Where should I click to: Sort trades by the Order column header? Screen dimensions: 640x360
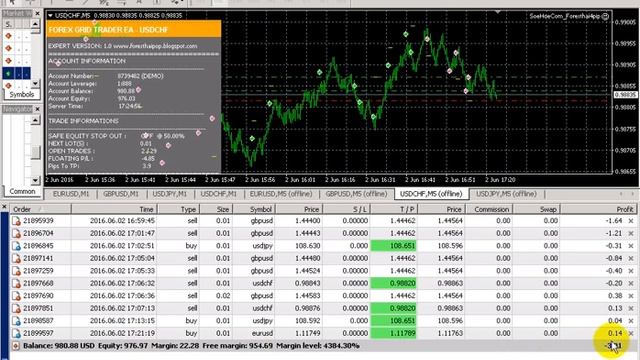[40, 209]
